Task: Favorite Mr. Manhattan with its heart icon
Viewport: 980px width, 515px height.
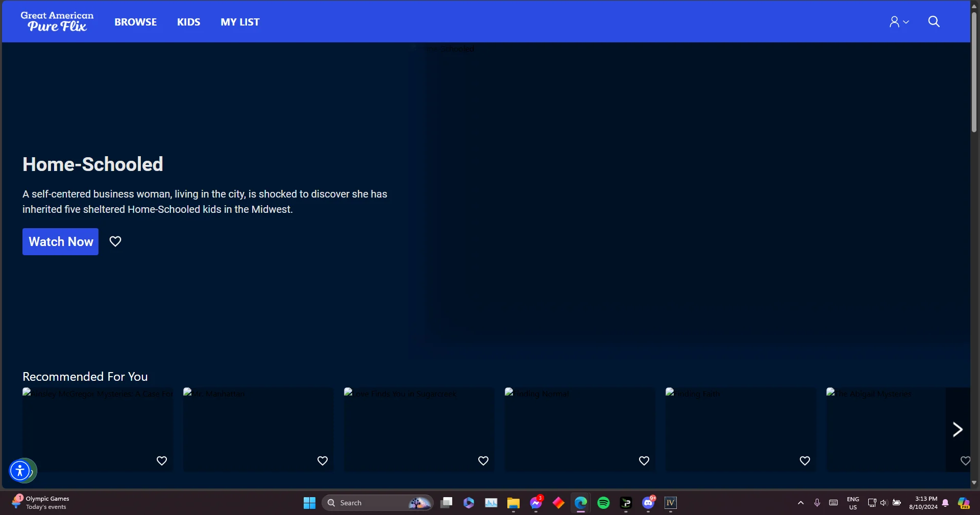Action: point(323,461)
